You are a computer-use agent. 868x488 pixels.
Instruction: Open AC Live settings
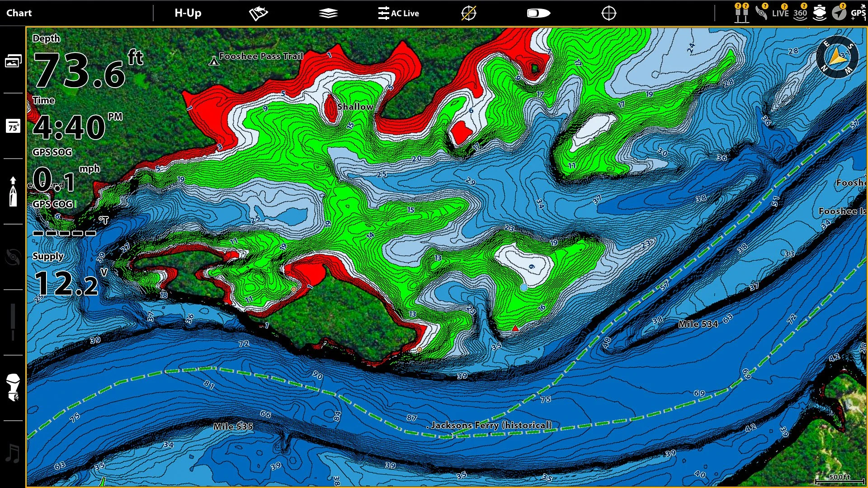click(398, 13)
